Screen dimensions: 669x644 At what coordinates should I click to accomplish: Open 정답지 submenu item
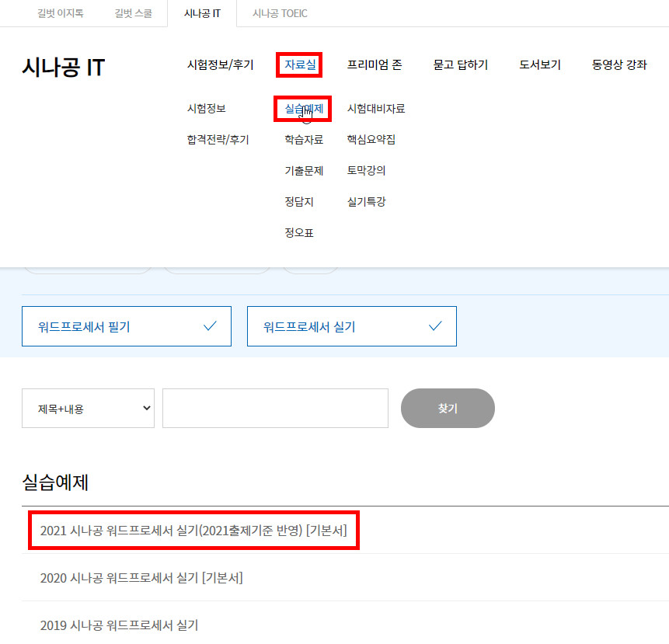coord(298,201)
